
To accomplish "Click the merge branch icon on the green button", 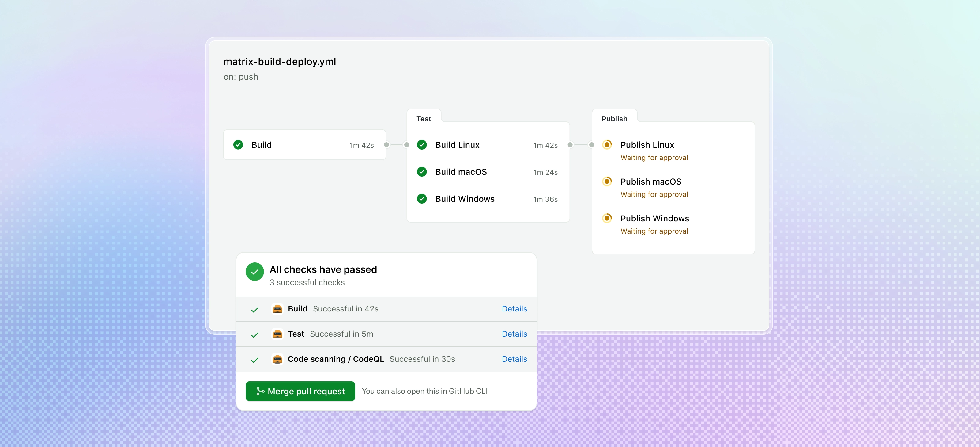I will (260, 391).
